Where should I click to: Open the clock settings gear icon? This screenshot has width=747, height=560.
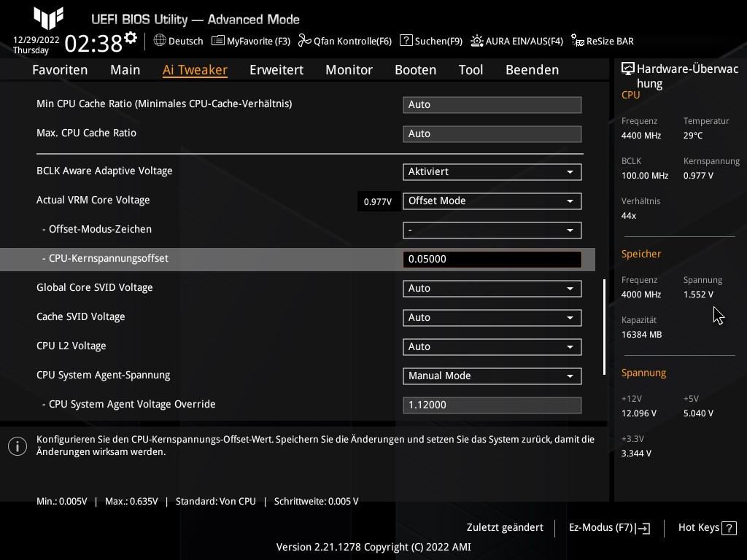tap(131, 38)
